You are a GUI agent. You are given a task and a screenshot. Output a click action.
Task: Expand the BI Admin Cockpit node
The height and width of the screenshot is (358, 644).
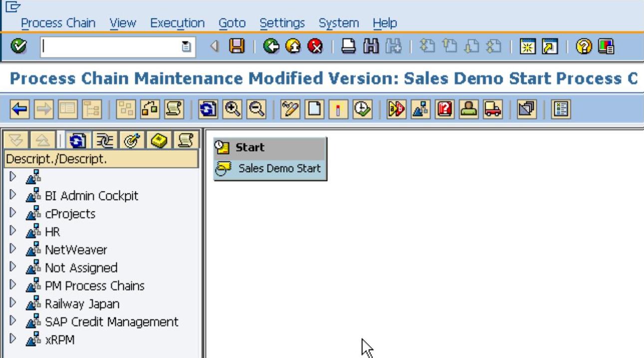[13, 195]
